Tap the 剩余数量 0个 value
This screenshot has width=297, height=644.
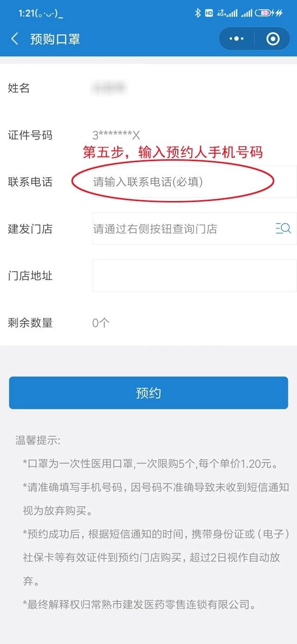point(101,323)
